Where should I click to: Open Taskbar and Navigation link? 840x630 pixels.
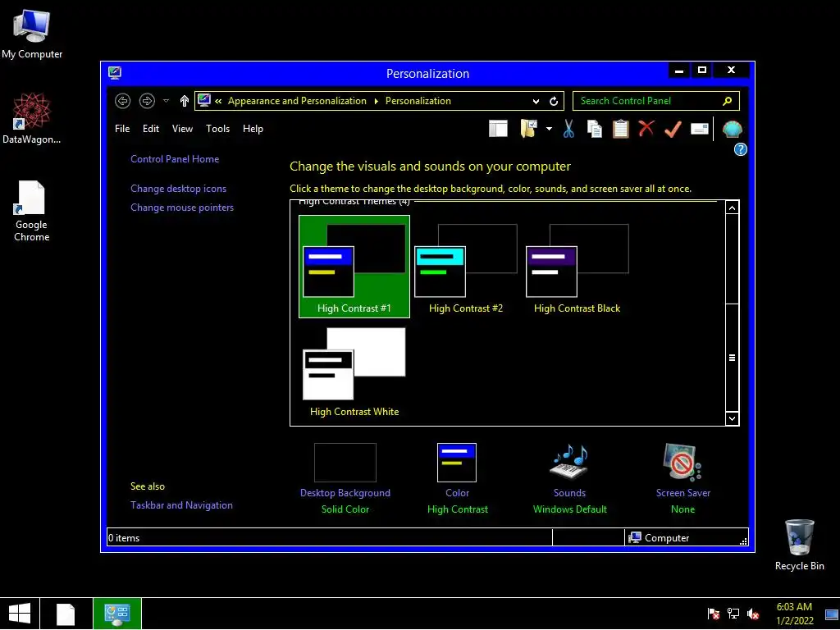pos(181,505)
